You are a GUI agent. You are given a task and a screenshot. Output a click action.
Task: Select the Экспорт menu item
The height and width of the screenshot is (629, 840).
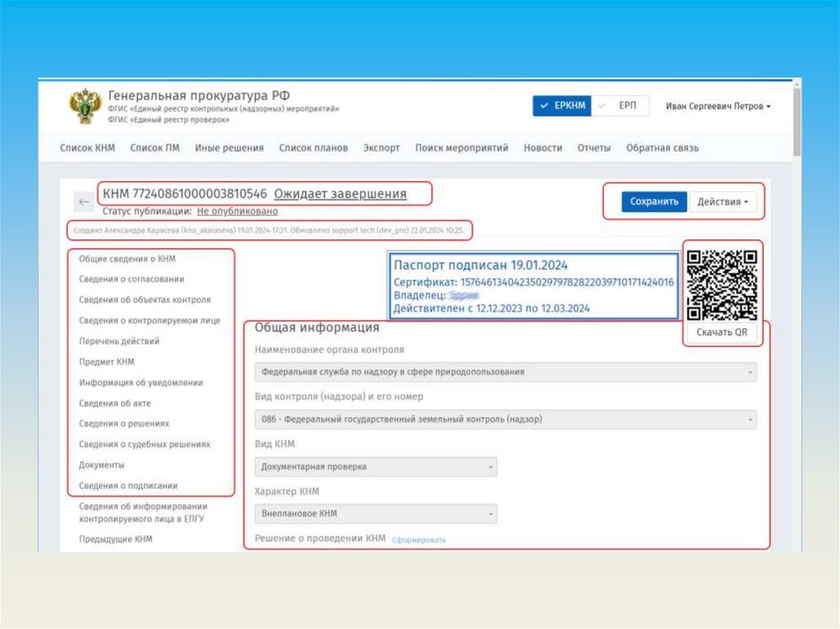pyautogui.click(x=381, y=148)
